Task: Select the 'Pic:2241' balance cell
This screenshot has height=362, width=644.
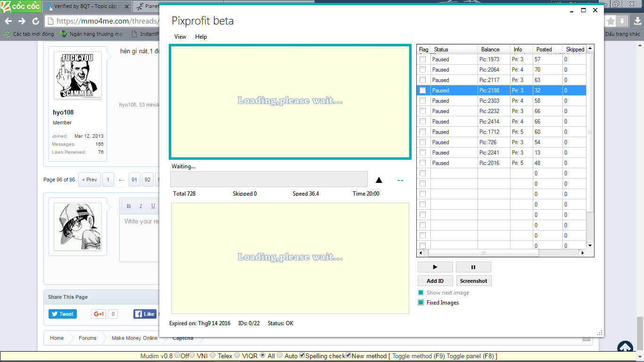Action: pyautogui.click(x=494, y=153)
